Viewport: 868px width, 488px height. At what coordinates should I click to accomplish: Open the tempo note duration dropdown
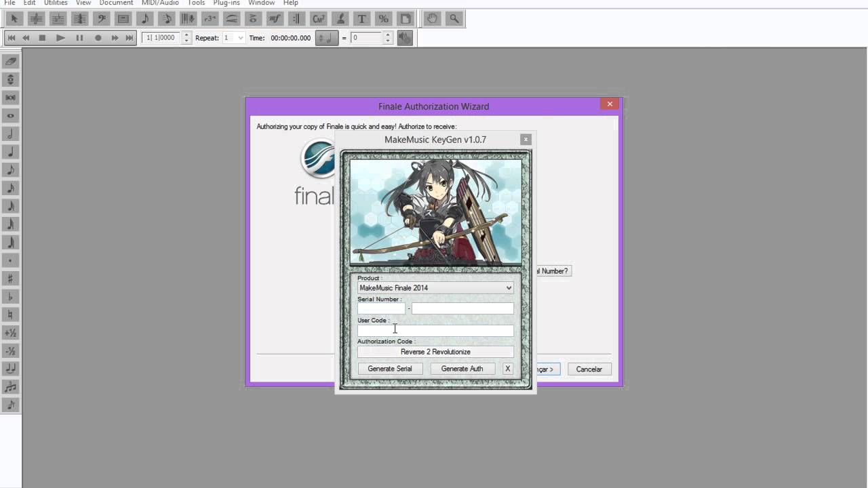click(326, 38)
